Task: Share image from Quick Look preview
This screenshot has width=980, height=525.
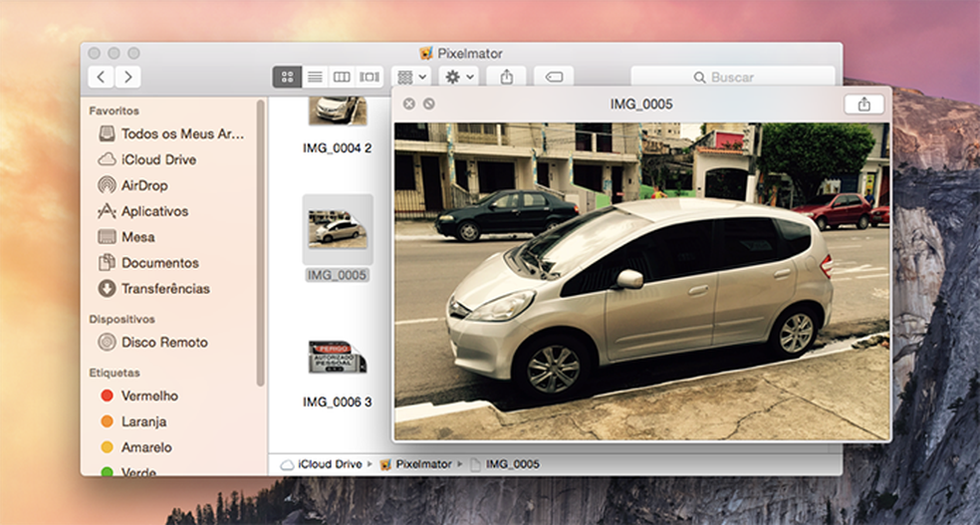Action: click(863, 104)
